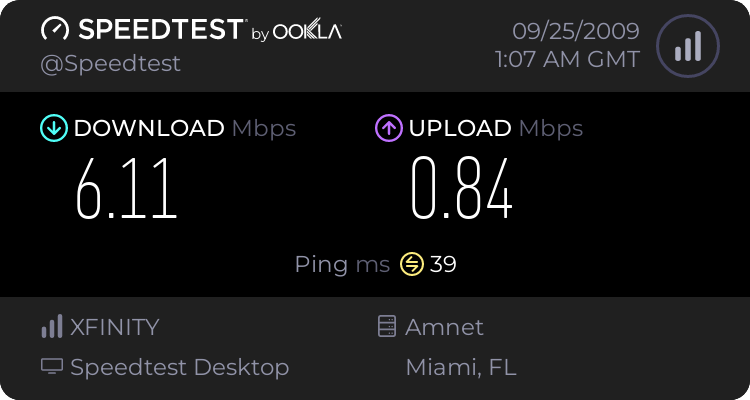Click the monitor icon beside Speedtest Desktop
The height and width of the screenshot is (400, 750).
pos(52,366)
